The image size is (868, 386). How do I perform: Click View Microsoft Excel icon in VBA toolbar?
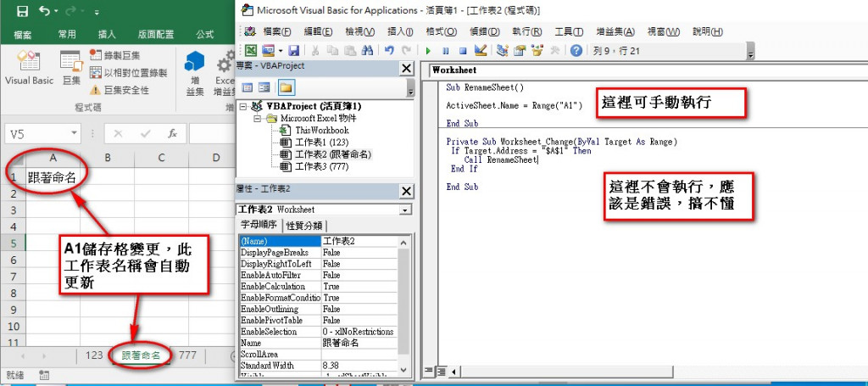click(251, 50)
